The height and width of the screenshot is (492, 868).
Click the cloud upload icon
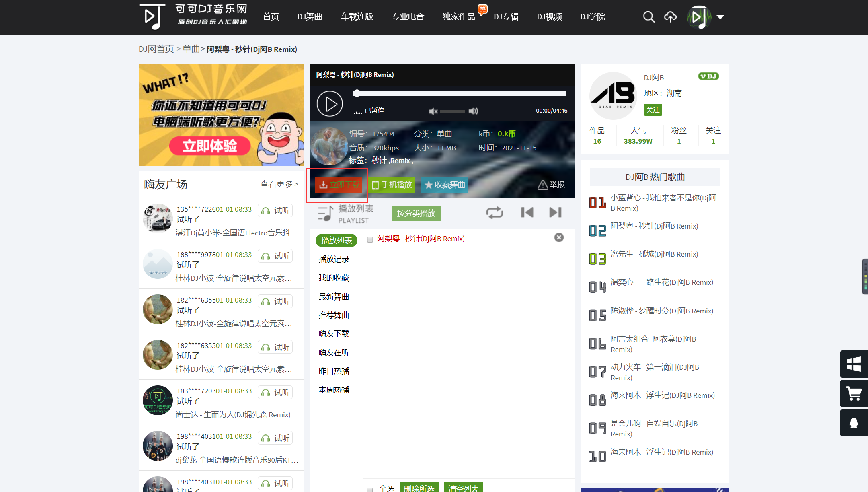coord(670,17)
